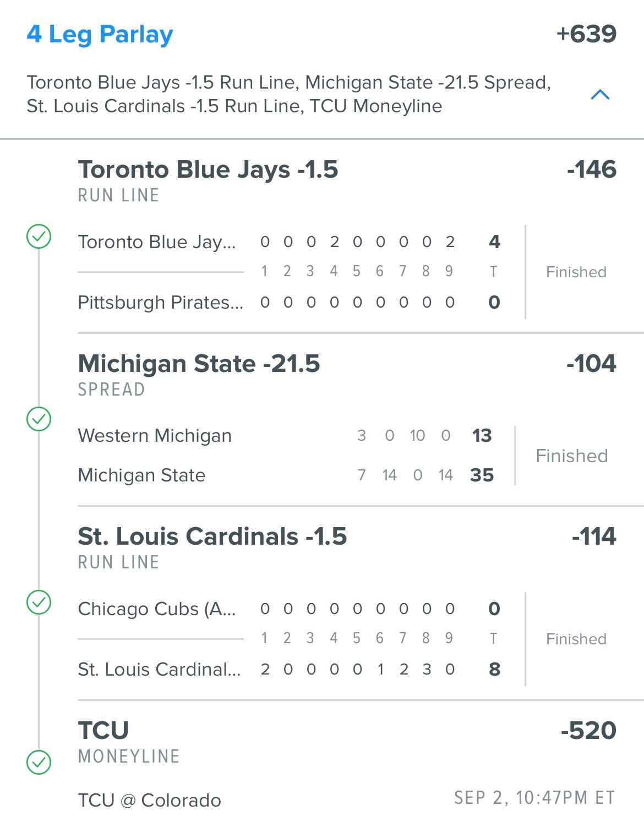This screenshot has width=644, height=822.
Task: Click the -104 spread odds
Action: click(x=592, y=364)
